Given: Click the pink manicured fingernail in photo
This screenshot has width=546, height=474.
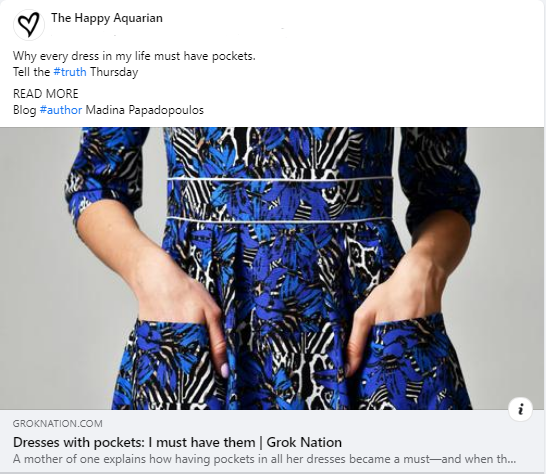Looking at the screenshot, I should click(x=225, y=370).
